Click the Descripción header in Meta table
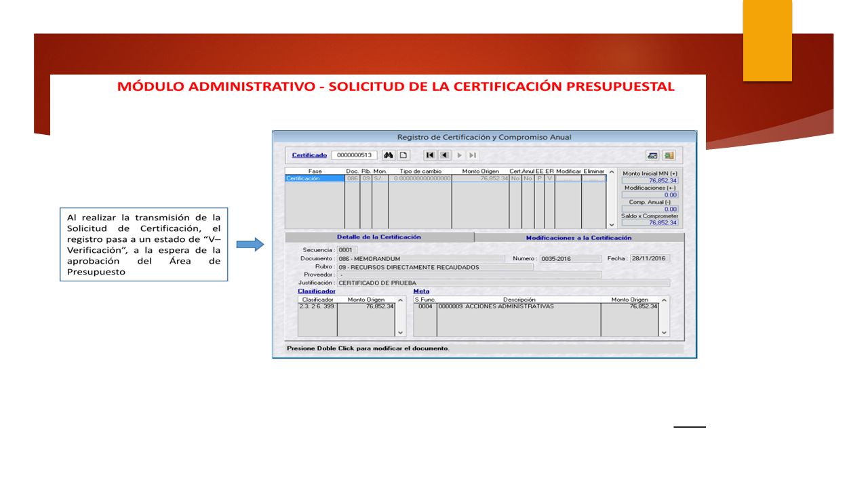The width and height of the screenshot is (868, 488). click(x=519, y=300)
